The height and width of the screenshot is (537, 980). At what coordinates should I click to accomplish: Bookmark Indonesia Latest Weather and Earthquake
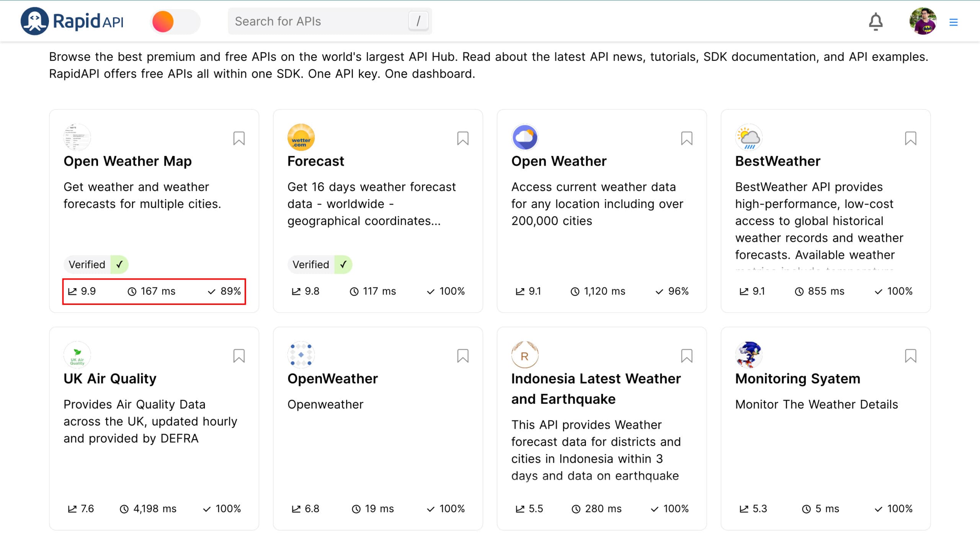686,356
